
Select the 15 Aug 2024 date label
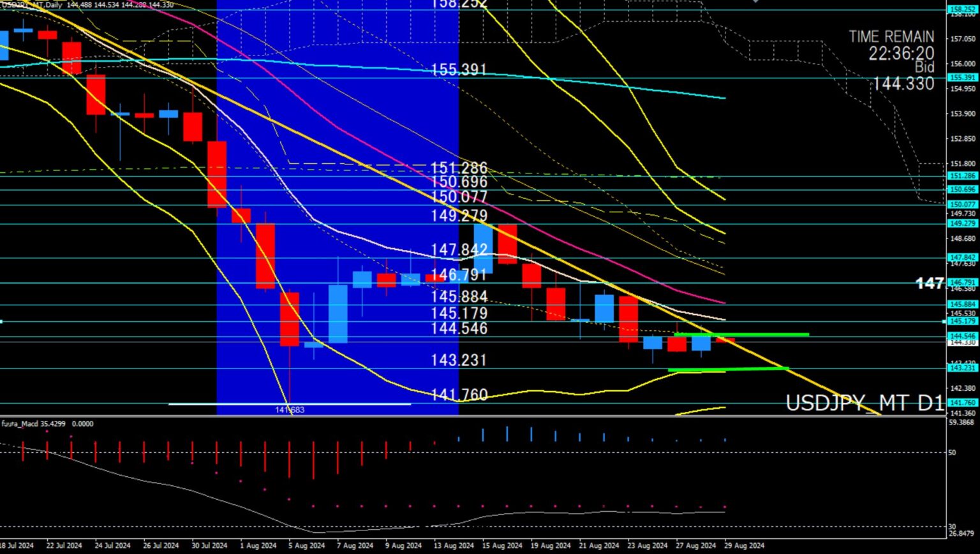tap(502, 546)
